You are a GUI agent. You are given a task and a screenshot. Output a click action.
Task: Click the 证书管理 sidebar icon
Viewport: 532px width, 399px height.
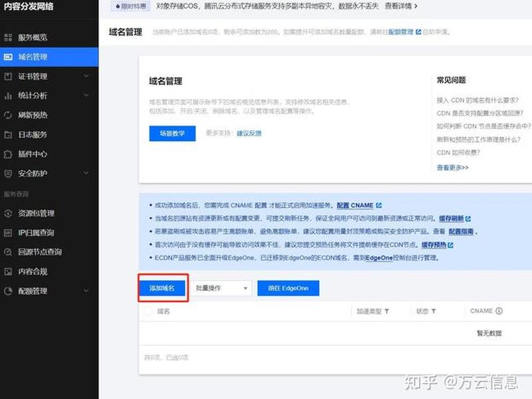coord(8,76)
